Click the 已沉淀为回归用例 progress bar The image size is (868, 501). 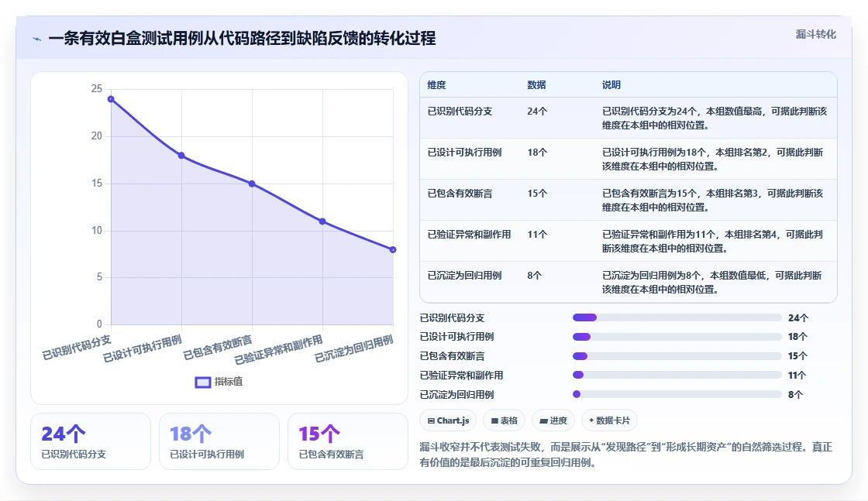pyautogui.click(x=677, y=394)
